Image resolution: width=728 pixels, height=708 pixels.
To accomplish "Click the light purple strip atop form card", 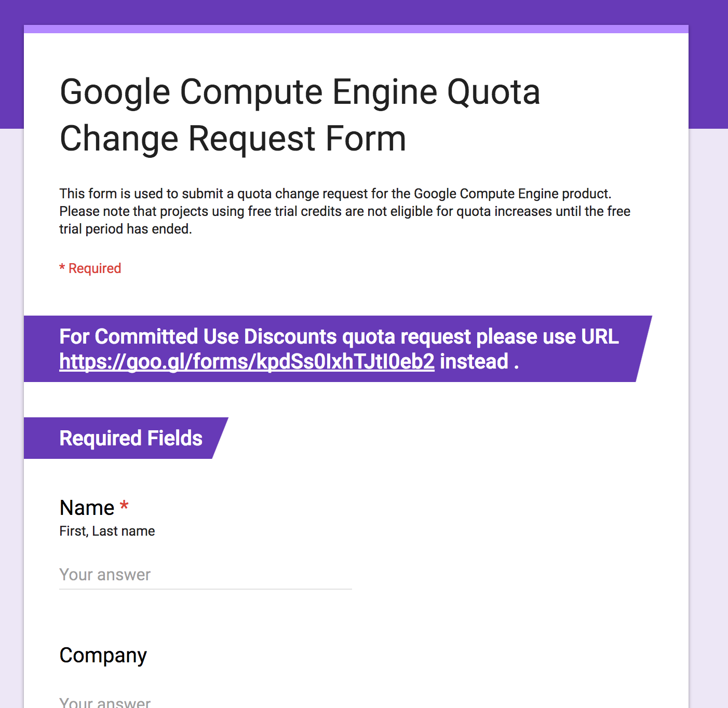I will (x=356, y=29).
